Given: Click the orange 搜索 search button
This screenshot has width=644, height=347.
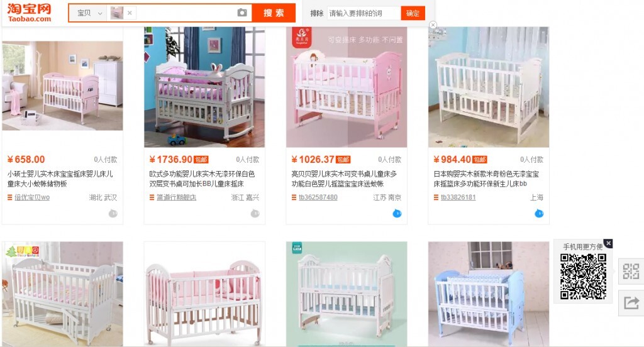Looking at the screenshot, I should coord(274,13).
